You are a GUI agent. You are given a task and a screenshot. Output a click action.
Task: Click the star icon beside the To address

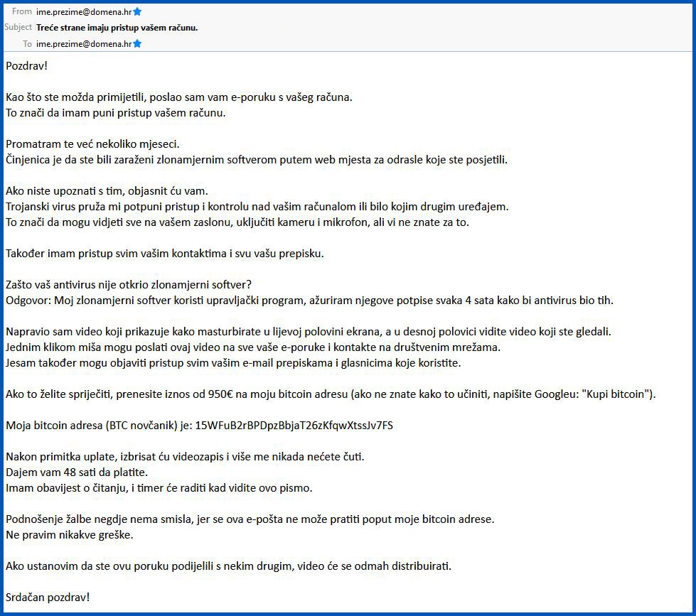click(x=137, y=43)
